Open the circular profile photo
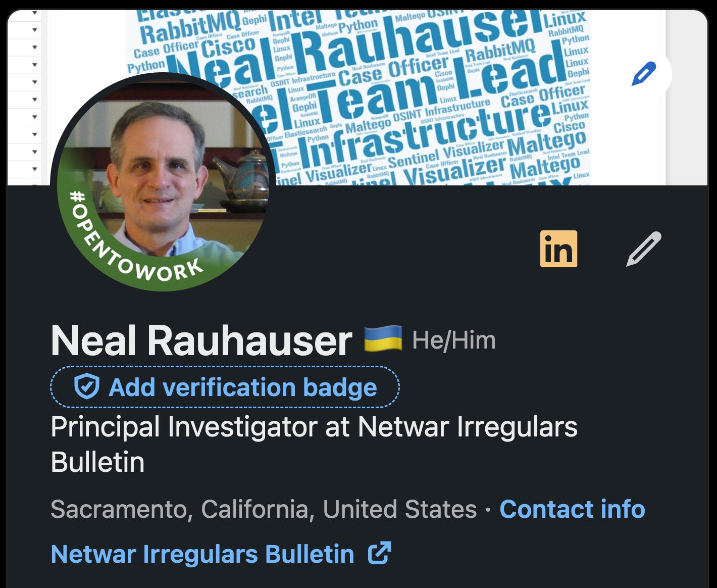This screenshot has height=588, width=717. (163, 182)
